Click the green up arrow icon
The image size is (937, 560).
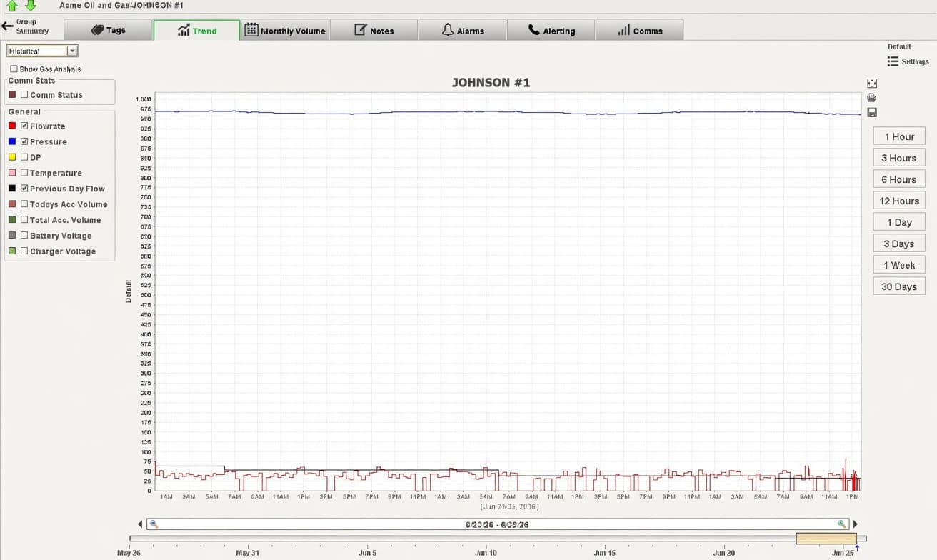click(11, 6)
